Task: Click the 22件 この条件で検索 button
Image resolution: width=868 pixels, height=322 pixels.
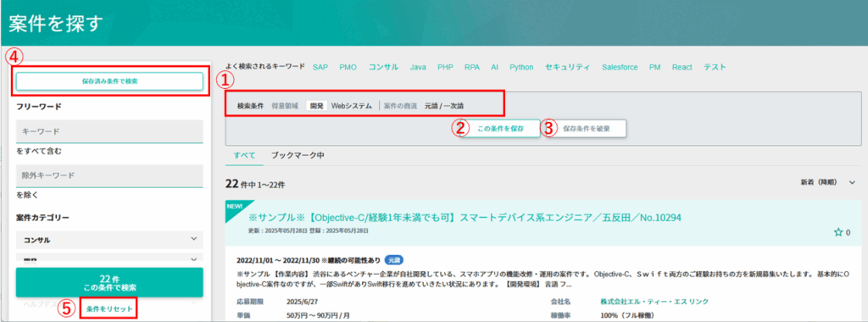Action: [x=109, y=282]
